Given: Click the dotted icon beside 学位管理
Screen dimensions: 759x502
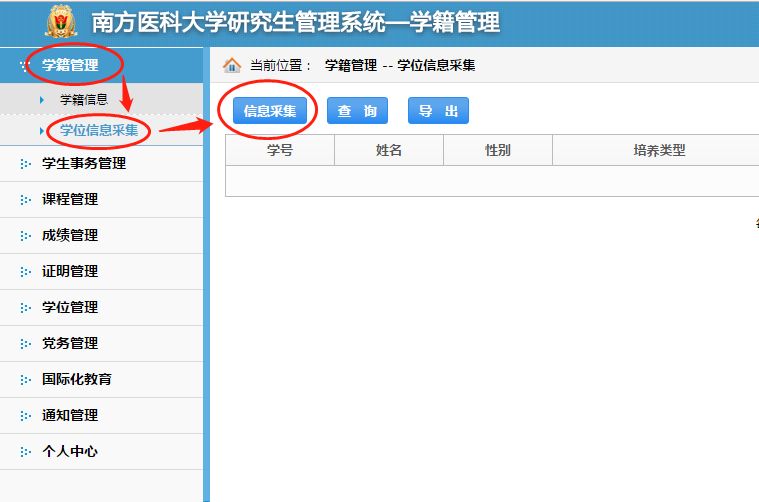Looking at the screenshot, I should point(26,308).
